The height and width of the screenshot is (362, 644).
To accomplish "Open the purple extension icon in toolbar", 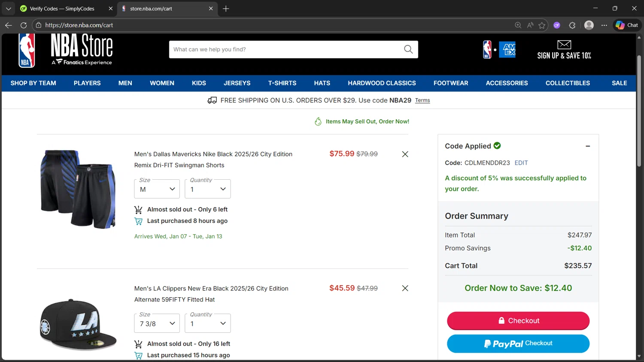I will 557,25.
